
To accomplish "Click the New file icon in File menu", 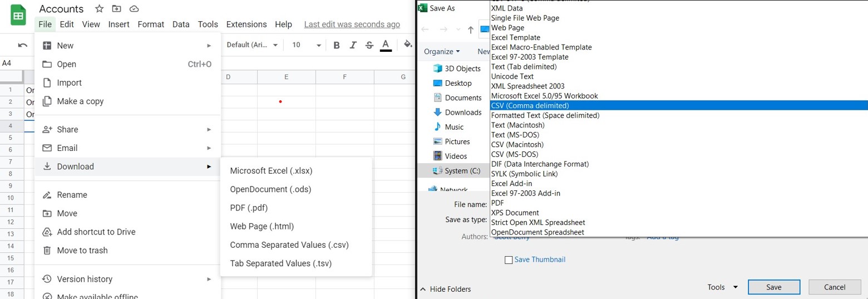I will click(x=47, y=46).
